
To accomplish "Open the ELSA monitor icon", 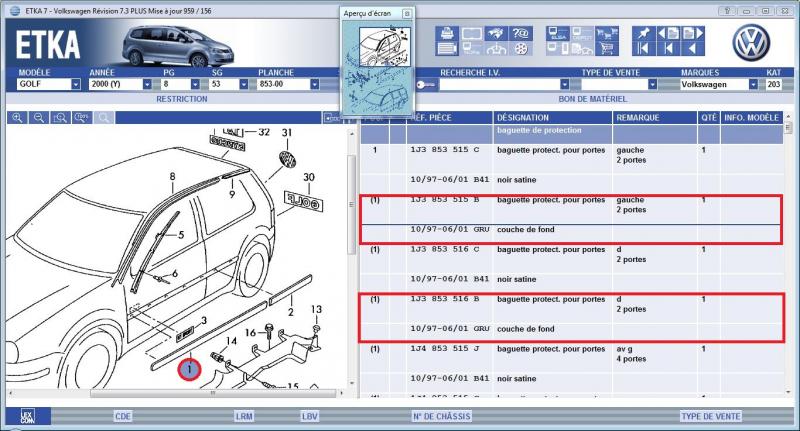I will tap(558, 34).
